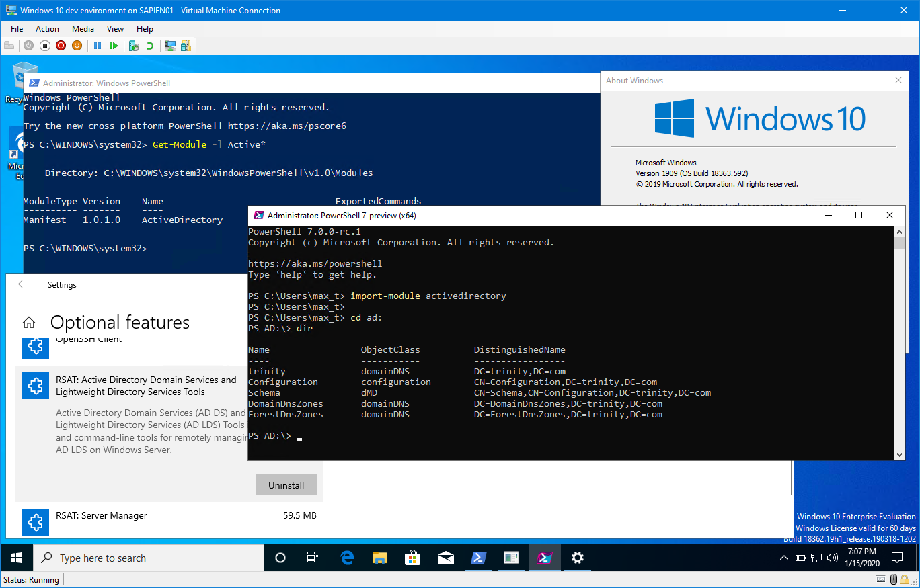Viewport: 920px width, 588px height.
Task: Show hidden system tray icons
Action: (x=784, y=558)
